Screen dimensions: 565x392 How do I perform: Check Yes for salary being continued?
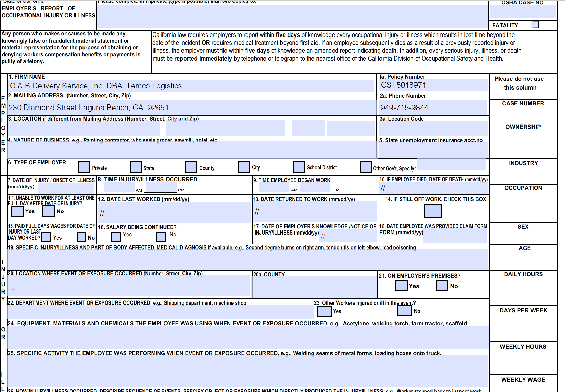(x=116, y=237)
